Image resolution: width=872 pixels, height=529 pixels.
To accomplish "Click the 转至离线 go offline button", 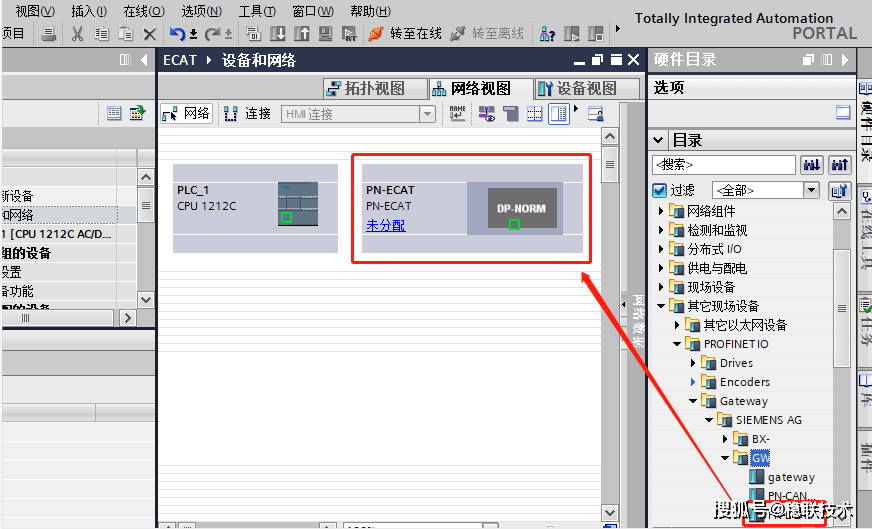I will [x=487, y=34].
